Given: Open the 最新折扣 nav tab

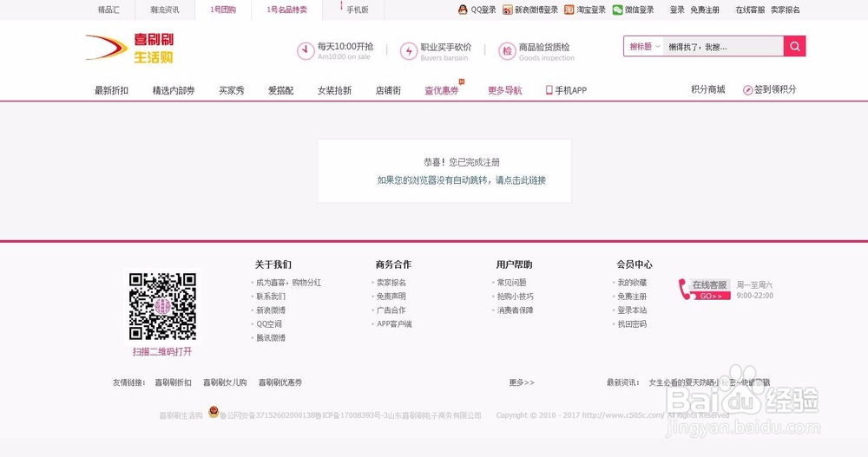Looking at the screenshot, I should click(x=111, y=90).
